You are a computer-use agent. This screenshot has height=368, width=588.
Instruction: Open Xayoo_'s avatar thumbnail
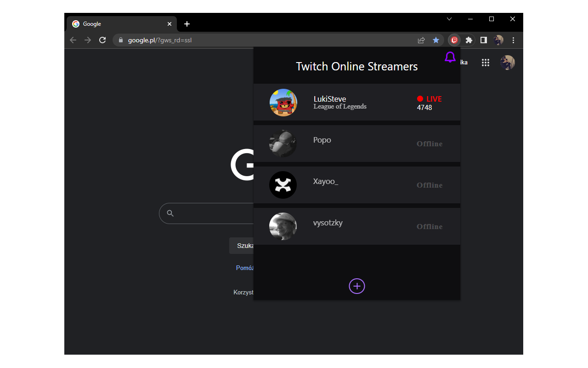pos(283,185)
